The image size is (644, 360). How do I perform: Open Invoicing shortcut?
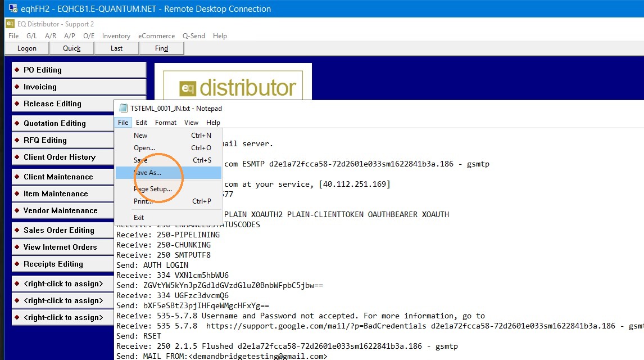click(79, 87)
